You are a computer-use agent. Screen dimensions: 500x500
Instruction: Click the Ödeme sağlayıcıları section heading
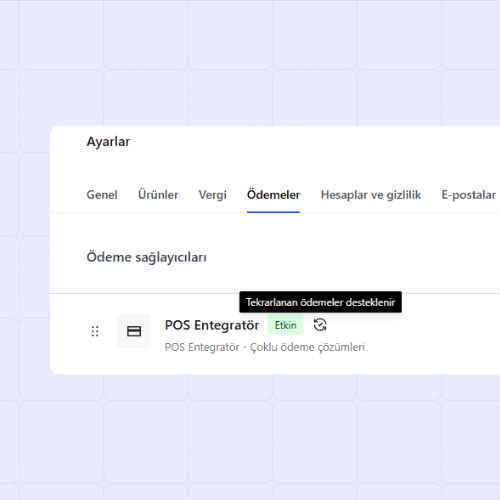click(147, 257)
